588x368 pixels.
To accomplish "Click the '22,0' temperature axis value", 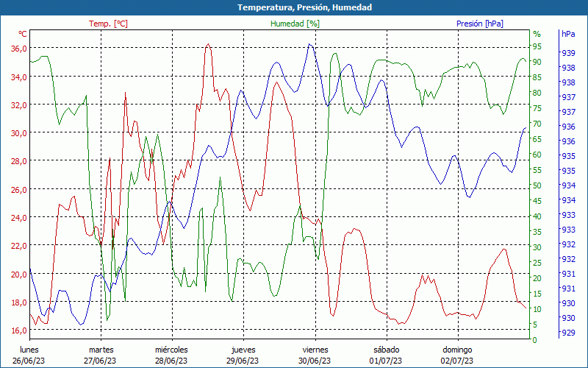I will point(19,246).
